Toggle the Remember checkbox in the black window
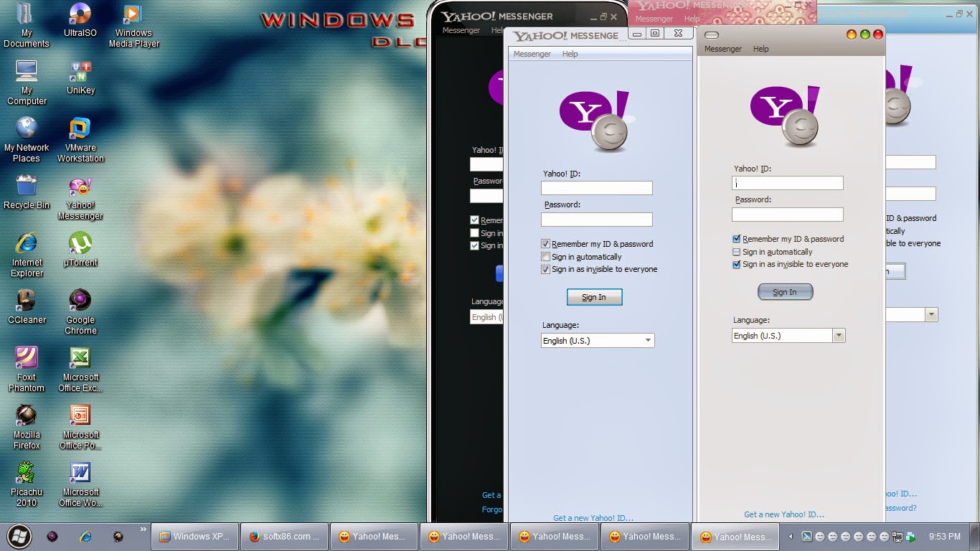Screen dimensions: 980x551 (x=474, y=220)
